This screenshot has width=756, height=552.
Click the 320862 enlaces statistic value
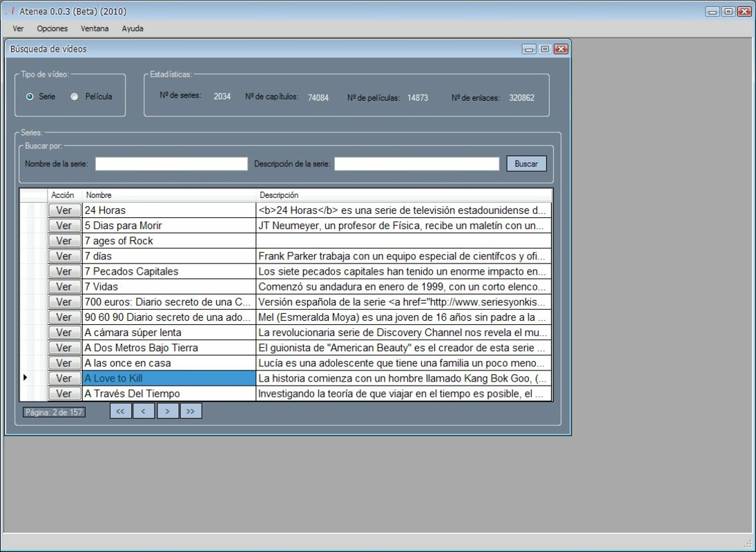(x=522, y=98)
